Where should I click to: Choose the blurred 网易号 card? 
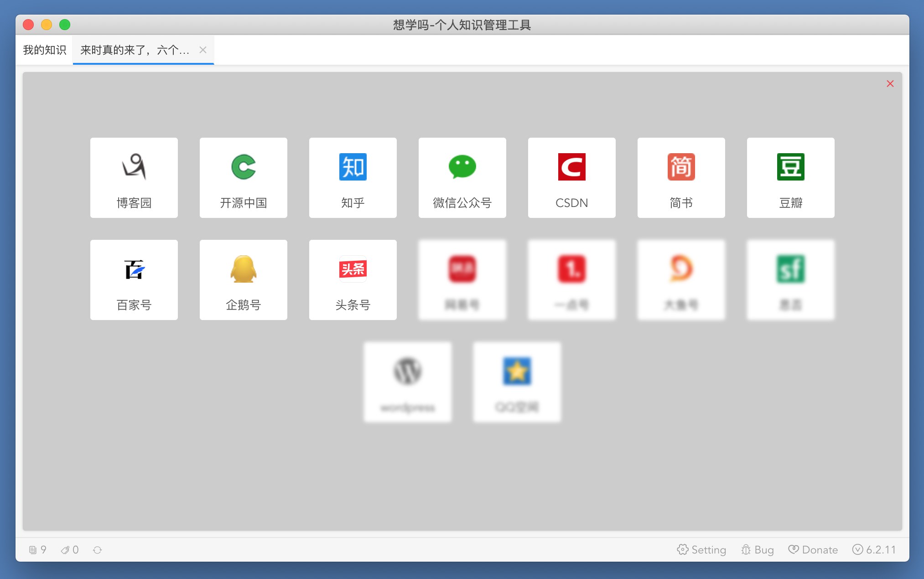click(462, 280)
